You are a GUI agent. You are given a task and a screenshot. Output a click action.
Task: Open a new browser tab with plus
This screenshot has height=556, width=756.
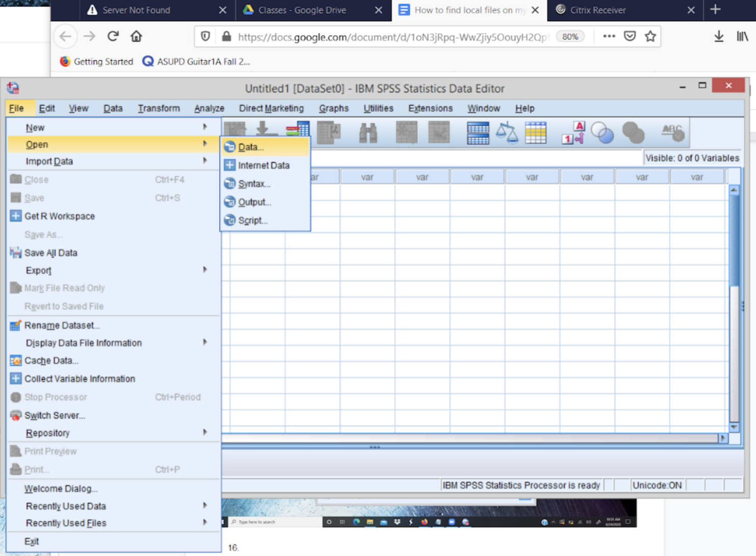pyautogui.click(x=715, y=10)
